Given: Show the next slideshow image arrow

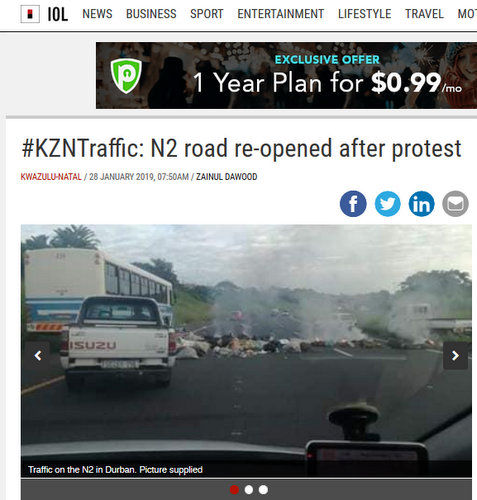Looking at the screenshot, I should [455, 356].
